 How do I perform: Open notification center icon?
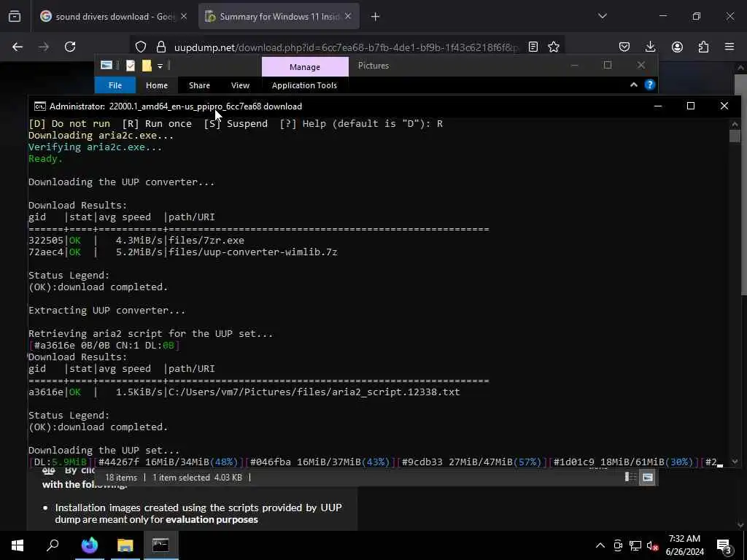[x=724, y=545]
